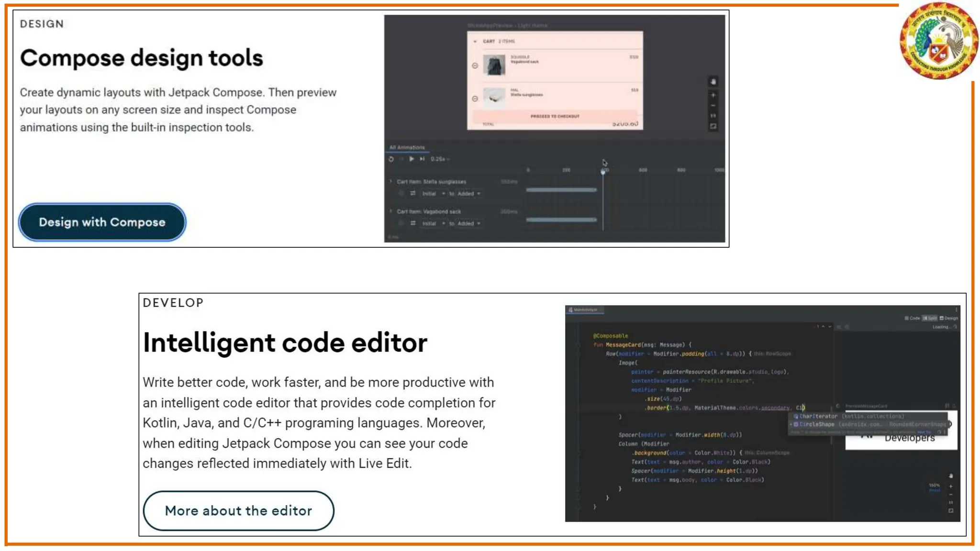
Task: Switch the editor to Code view mode
Action: click(912, 318)
